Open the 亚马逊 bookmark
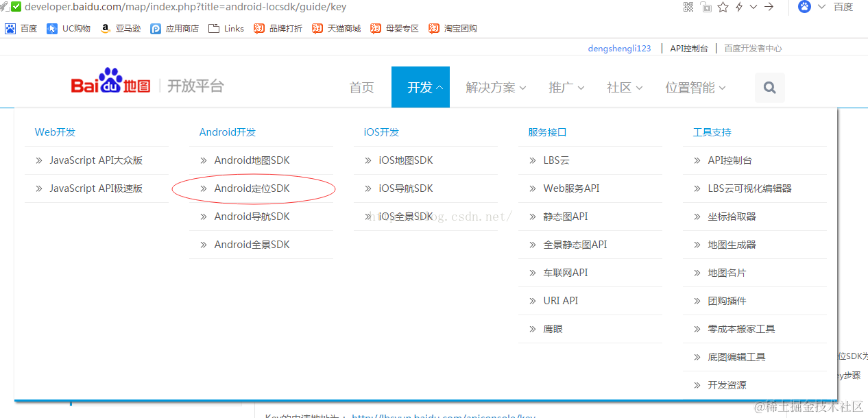868x418 pixels. pyautogui.click(x=120, y=28)
